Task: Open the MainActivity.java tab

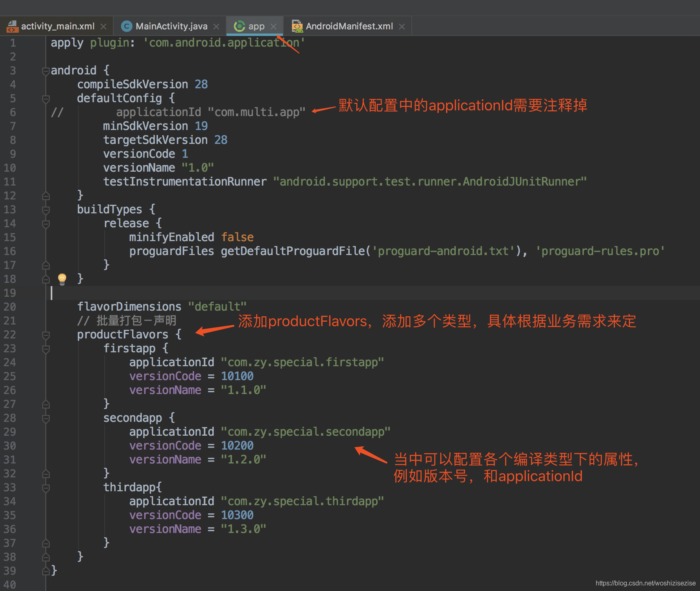Action: [171, 27]
